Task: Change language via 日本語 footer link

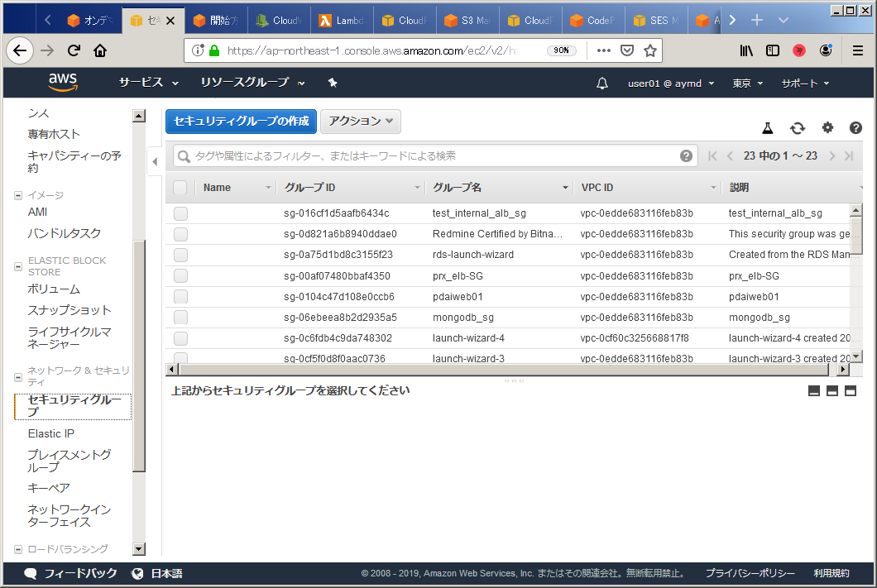Action: [x=157, y=573]
